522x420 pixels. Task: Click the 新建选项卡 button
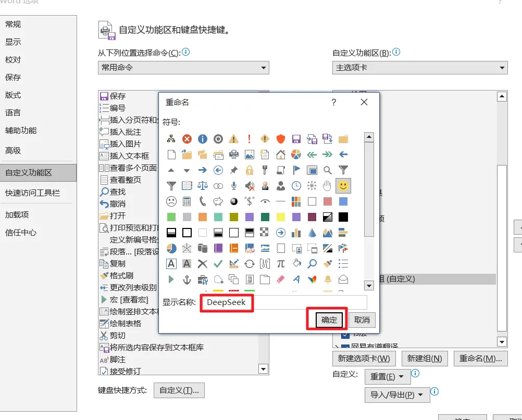pos(364,359)
